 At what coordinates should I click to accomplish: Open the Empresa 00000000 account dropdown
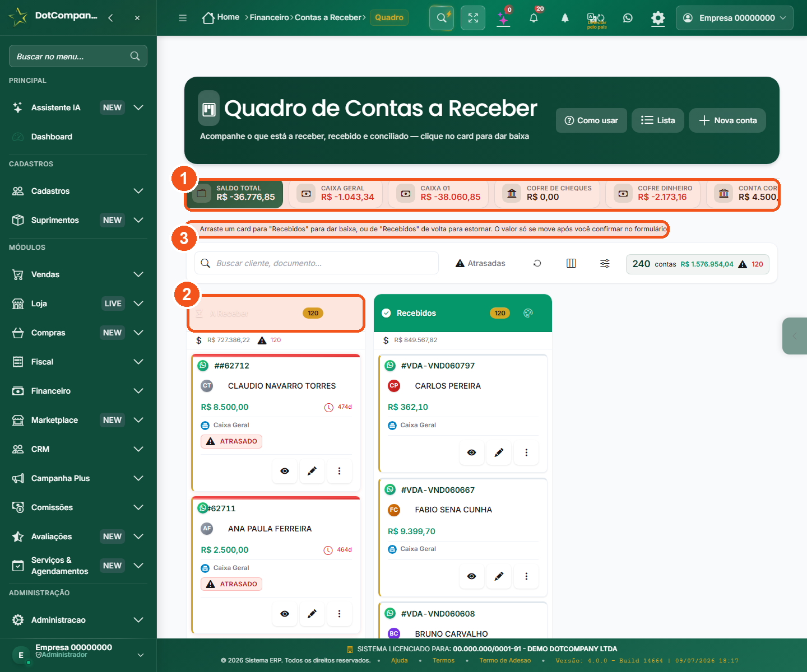point(735,18)
